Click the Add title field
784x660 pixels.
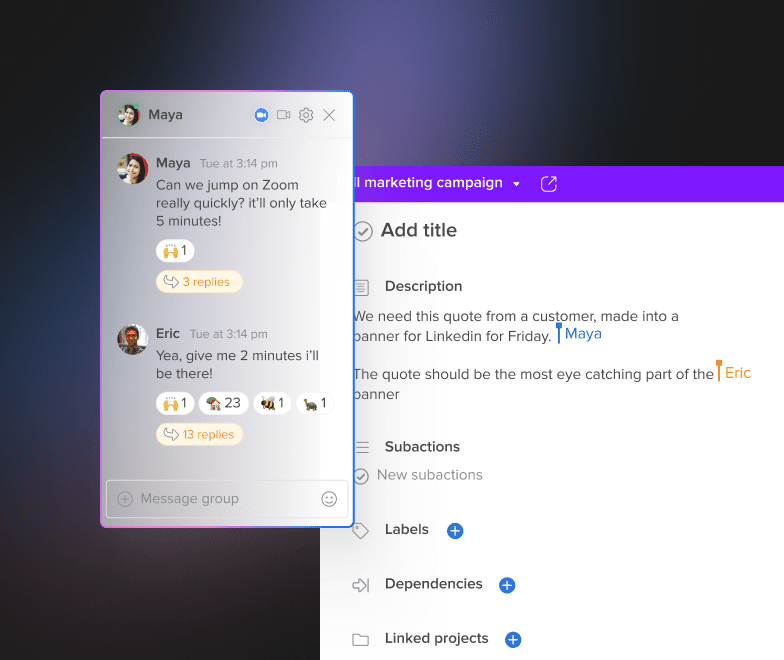click(x=419, y=231)
